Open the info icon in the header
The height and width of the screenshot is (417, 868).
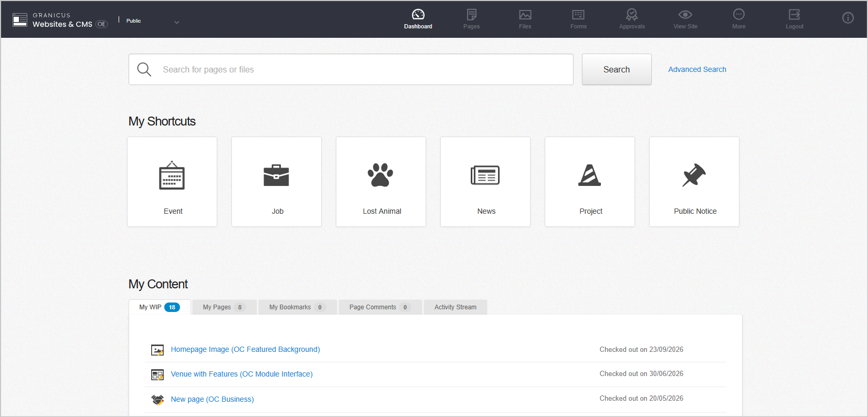[848, 18]
